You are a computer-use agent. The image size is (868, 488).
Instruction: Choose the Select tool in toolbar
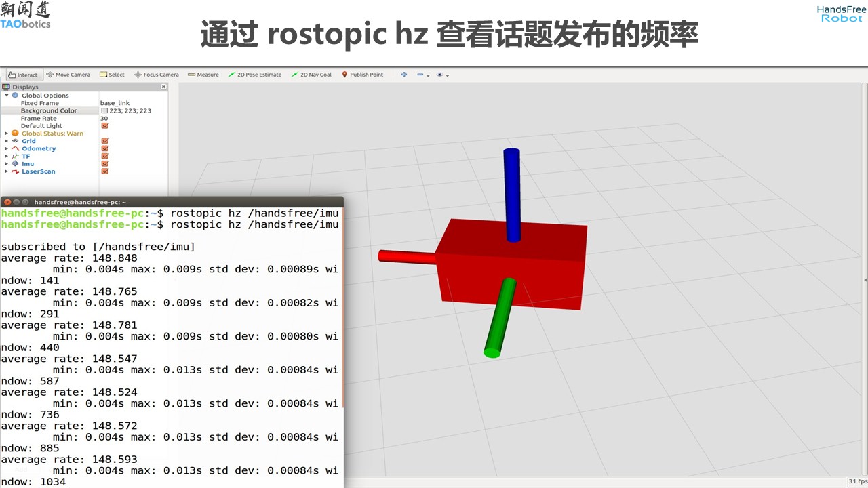click(x=112, y=75)
